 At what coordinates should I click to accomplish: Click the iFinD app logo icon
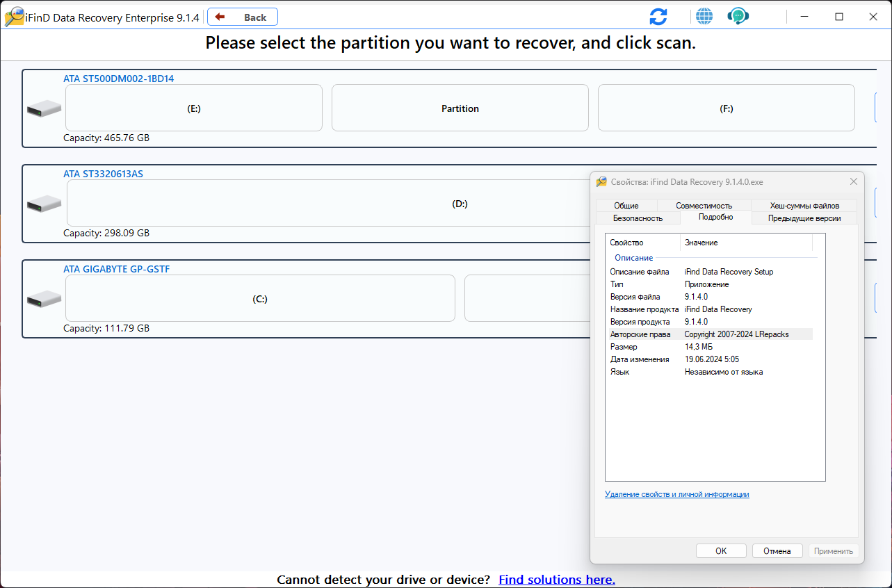[14, 17]
